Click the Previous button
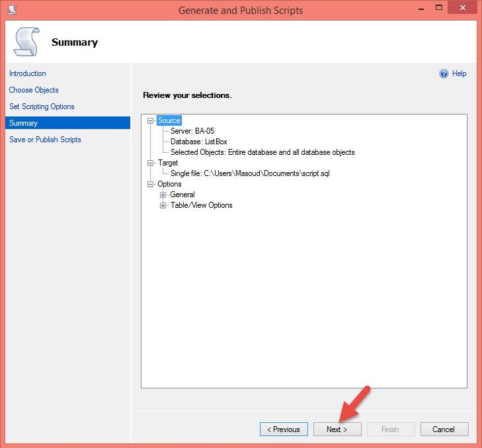 (x=284, y=429)
